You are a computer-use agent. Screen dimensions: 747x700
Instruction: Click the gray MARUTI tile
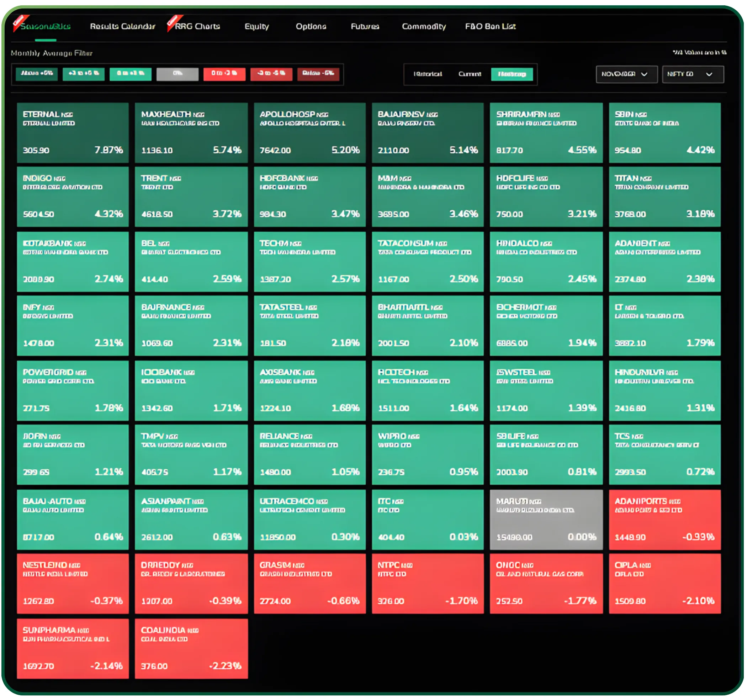[x=546, y=520]
